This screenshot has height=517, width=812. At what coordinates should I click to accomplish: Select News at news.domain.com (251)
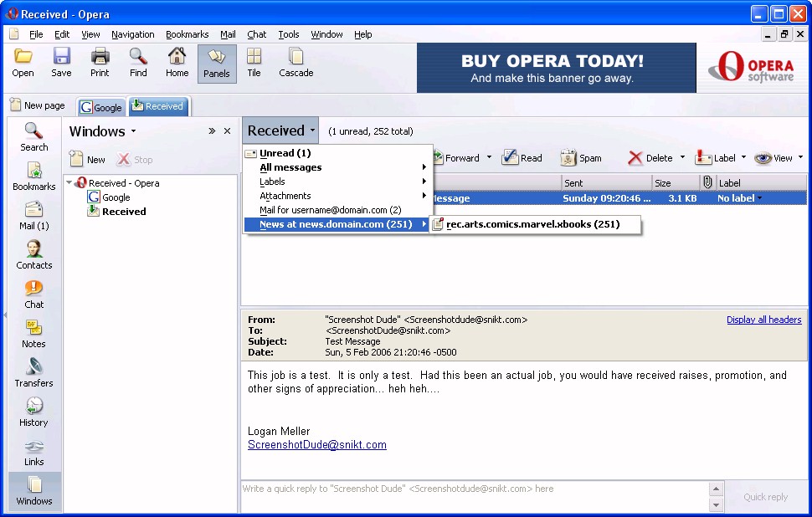click(x=337, y=224)
